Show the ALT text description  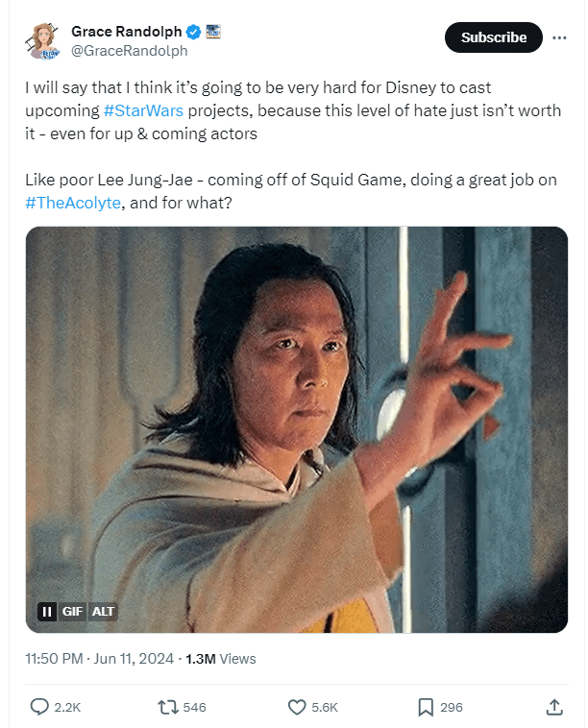[103, 612]
